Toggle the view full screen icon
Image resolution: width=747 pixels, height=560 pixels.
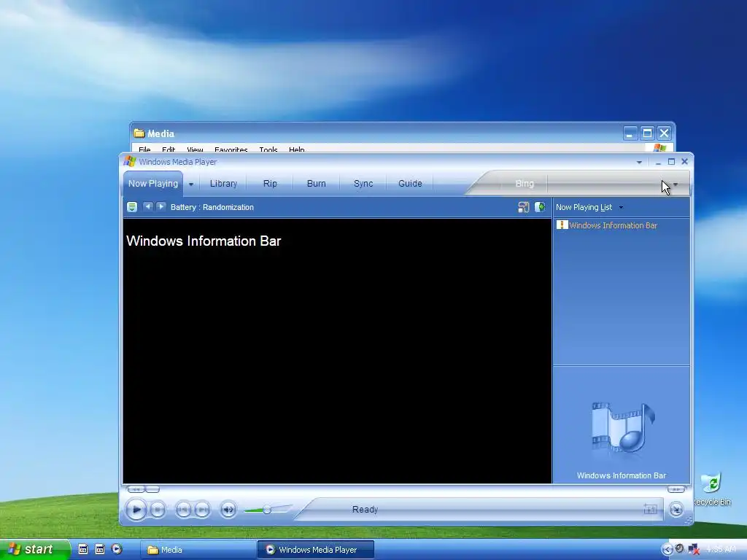650,510
